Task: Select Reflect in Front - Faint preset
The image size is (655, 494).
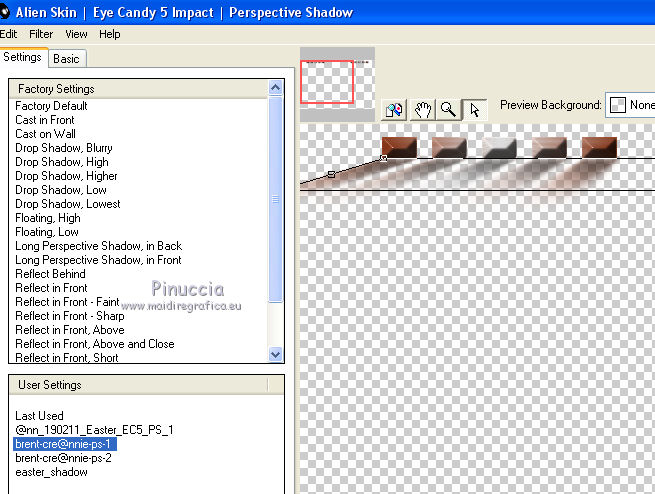Action: pyautogui.click(x=67, y=302)
